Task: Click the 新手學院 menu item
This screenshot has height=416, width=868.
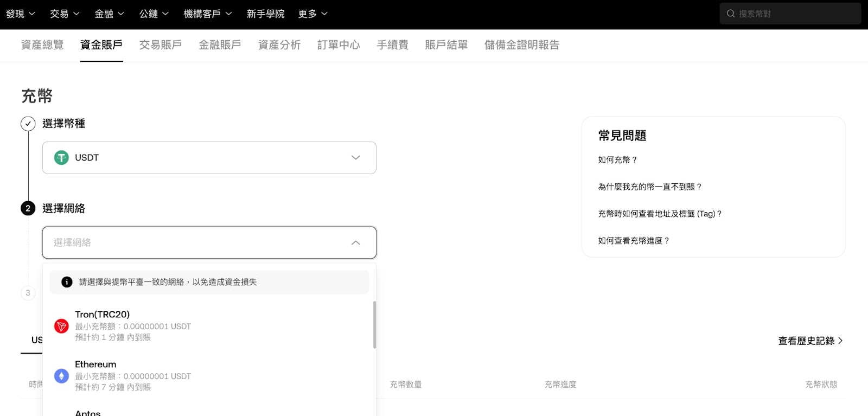Action: tap(266, 14)
